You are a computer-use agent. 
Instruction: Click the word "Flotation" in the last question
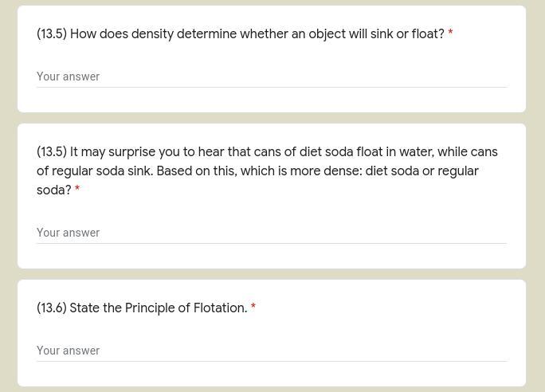(220, 308)
